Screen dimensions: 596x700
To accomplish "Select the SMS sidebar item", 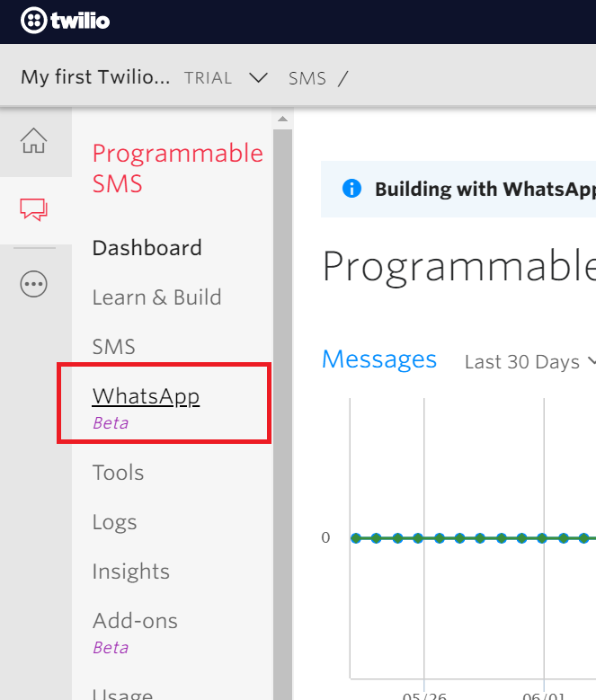I will point(113,347).
